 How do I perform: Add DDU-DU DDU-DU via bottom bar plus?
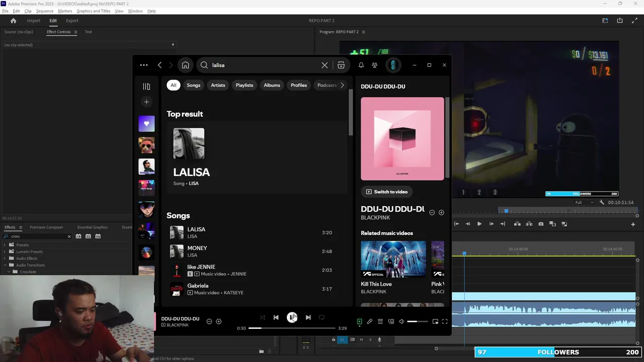(x=218, y=321)
